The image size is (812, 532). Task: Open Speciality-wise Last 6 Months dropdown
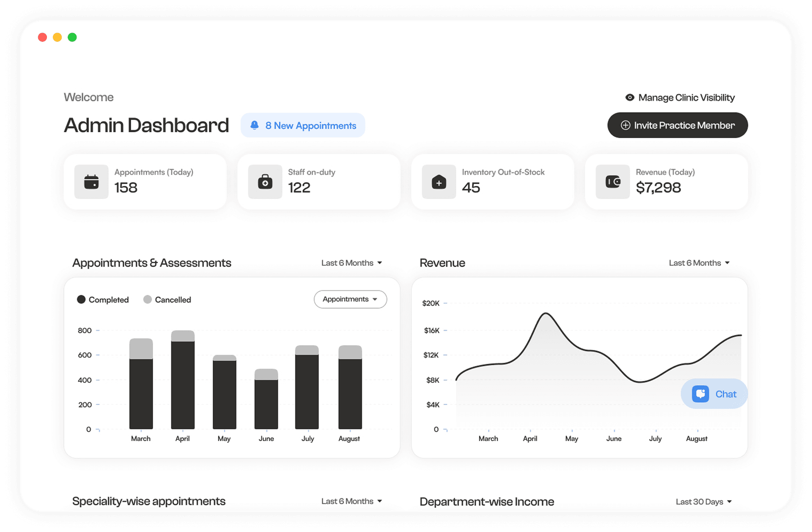(351, 501)
